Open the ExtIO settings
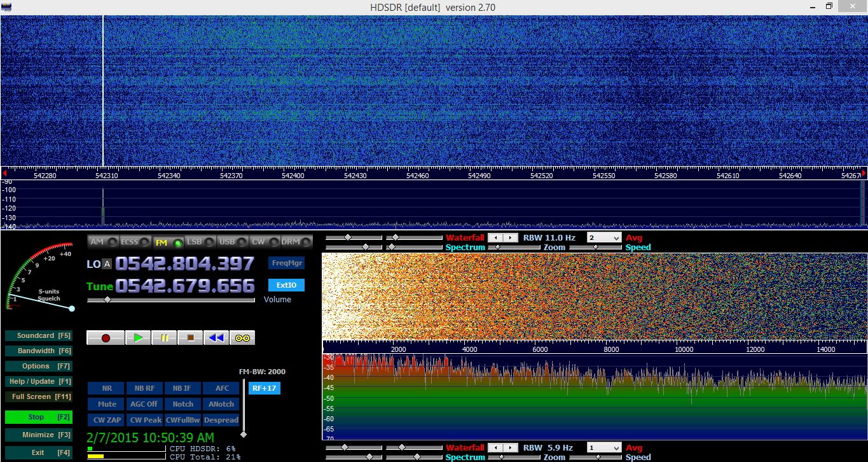The height and width of the screenshot is (462, 868). pyautogui.click(x=286, y=285)
